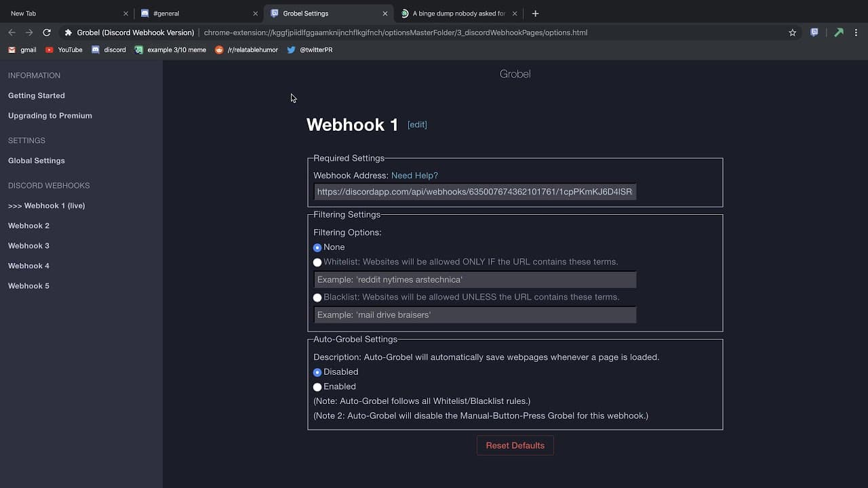Open the /r/relatablehumor bookmark
This screenshot has height=488, width=868.
[x=246, y=49]
